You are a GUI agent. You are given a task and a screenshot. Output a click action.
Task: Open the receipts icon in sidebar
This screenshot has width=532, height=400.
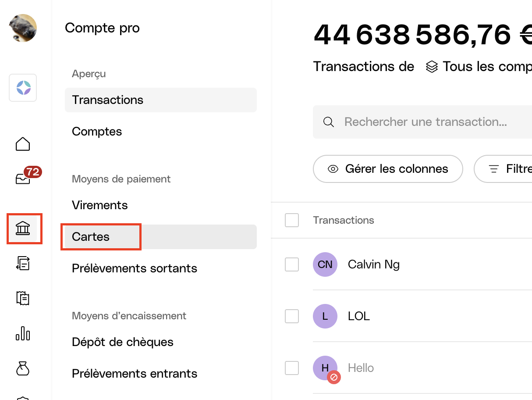tap(23, 298)
